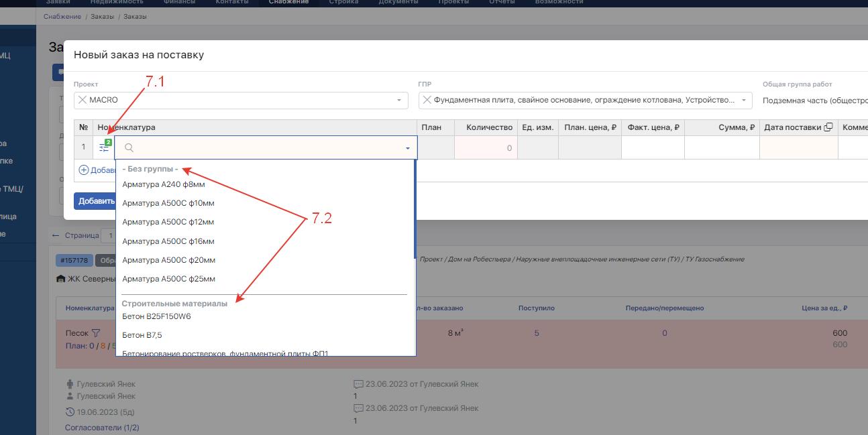Click the Количество input cell
The width and height of the screenshot is (868, 435).
486,148
